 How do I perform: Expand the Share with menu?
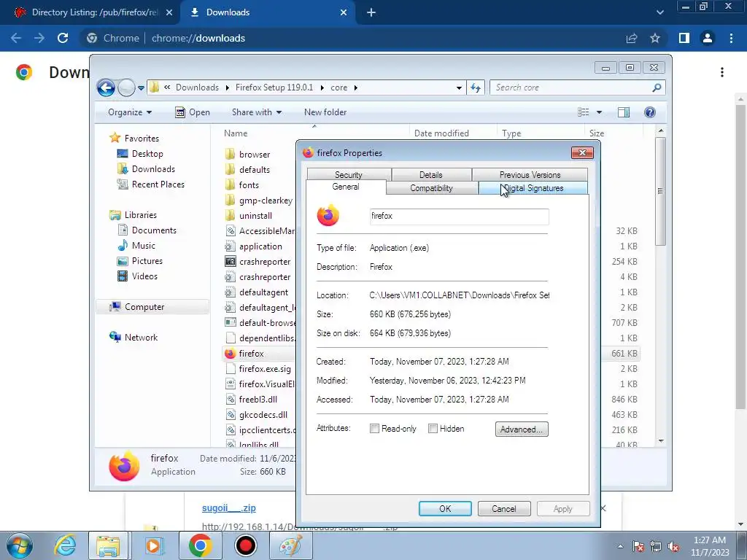coord(256,112)
